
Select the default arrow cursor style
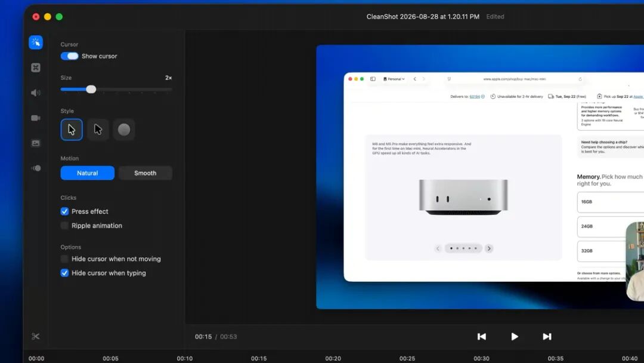[72, 130]
